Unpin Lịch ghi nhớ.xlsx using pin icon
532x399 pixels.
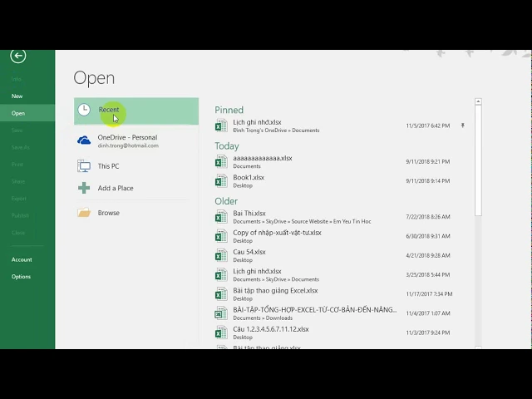click(463, 126)
